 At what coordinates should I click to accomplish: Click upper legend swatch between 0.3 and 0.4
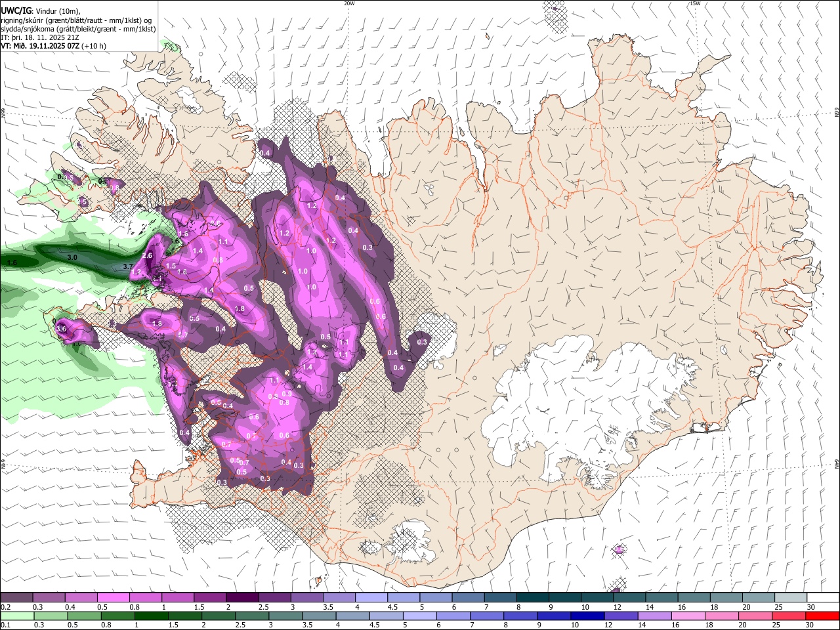point(49,597)
